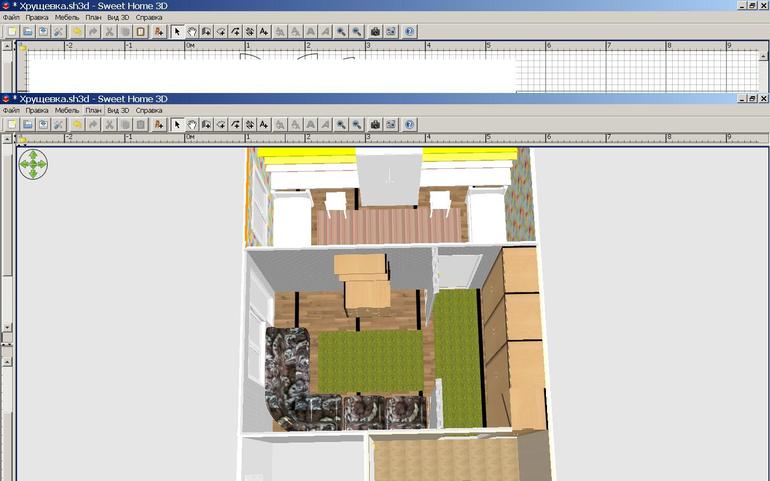Open the Файл menu in the lower window
Viewport: 770px width, 481px height.
coord(11,110)
